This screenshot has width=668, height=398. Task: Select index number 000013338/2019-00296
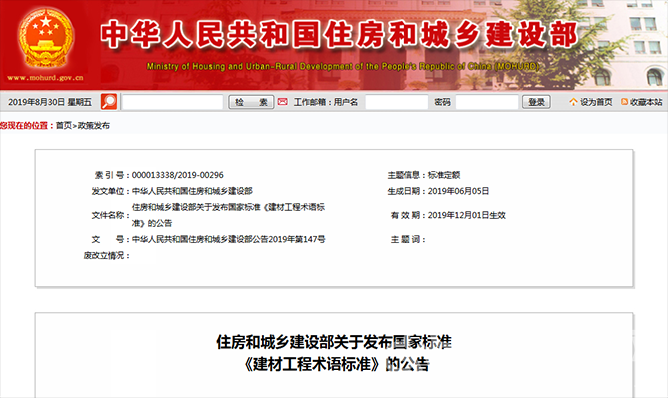tap(178, 175)
